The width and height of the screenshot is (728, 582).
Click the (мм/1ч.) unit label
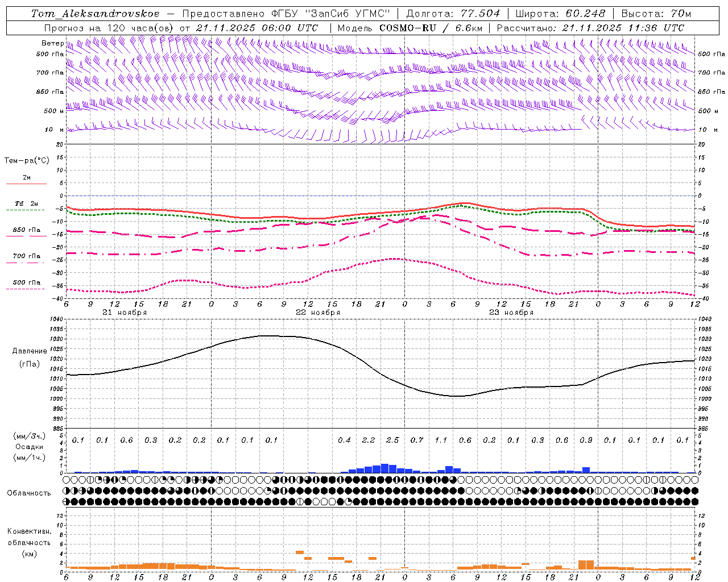(30, 458)
